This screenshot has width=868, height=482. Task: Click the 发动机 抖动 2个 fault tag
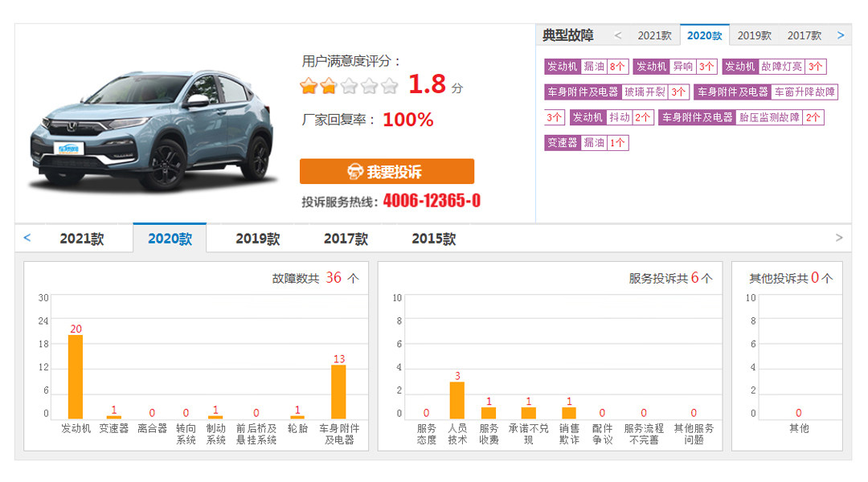tap(612, 117)
